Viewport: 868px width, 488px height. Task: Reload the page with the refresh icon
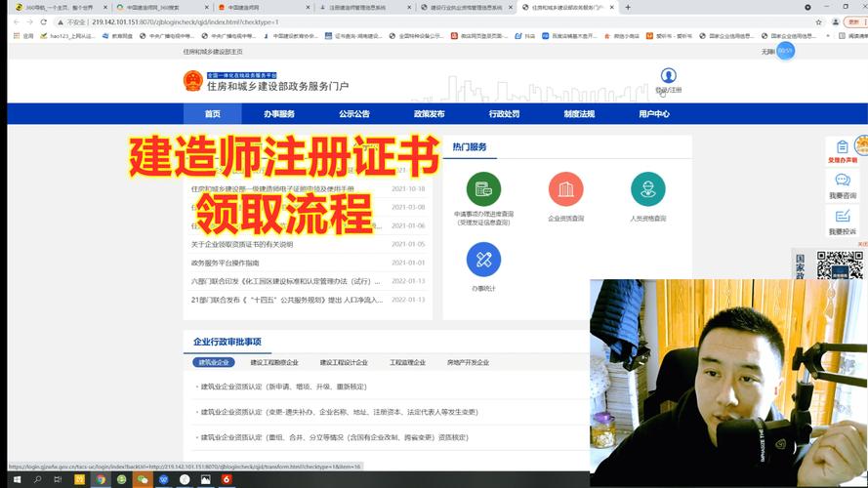[x=44, y=22]
